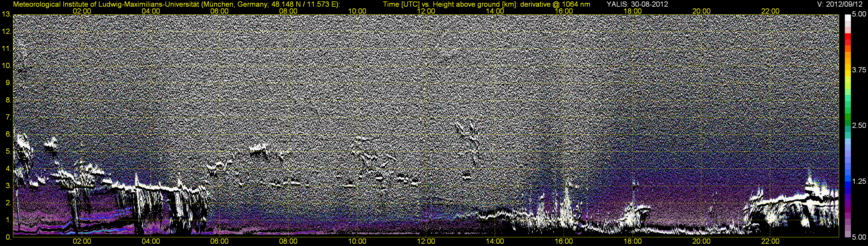Image resolution: width=868 pixels, height=246 pixels.
Task: Click the 04:00 label on the top time axis
Action: coord(151,11)
